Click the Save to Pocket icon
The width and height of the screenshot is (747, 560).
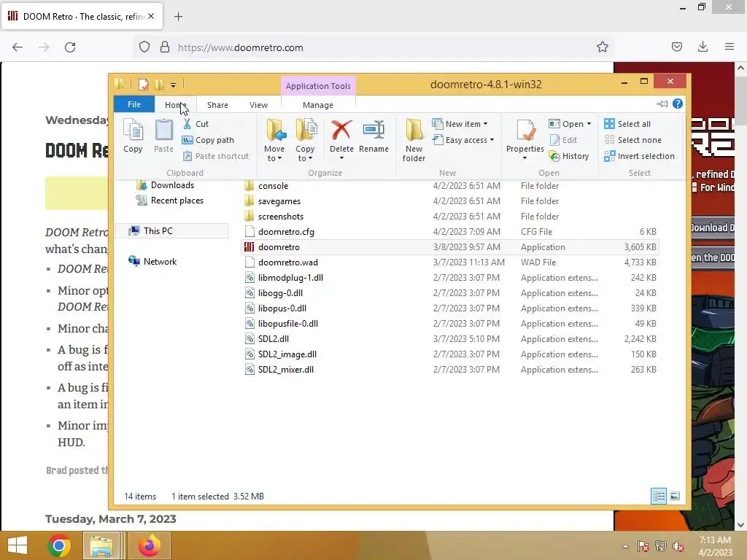click(x=676, y=47)
